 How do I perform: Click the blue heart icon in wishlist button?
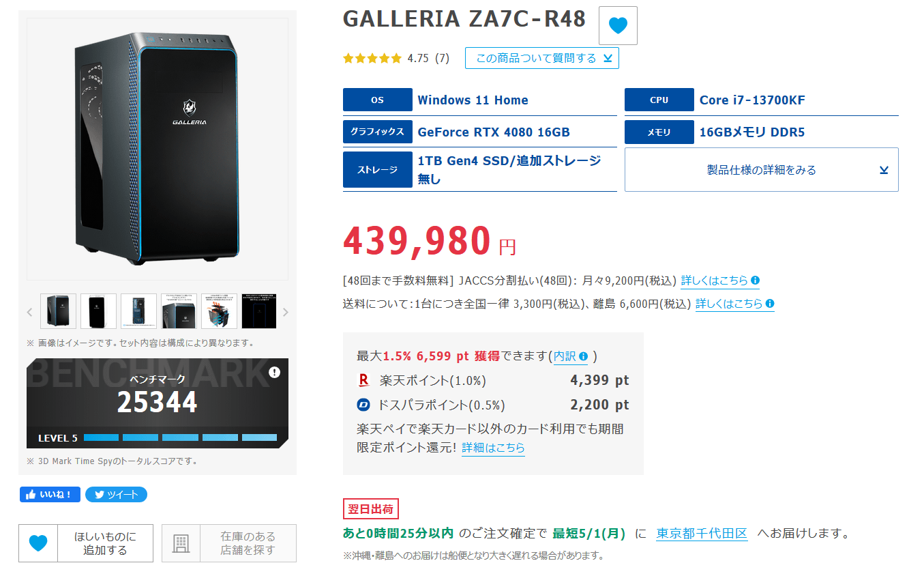tap(38, 543)
